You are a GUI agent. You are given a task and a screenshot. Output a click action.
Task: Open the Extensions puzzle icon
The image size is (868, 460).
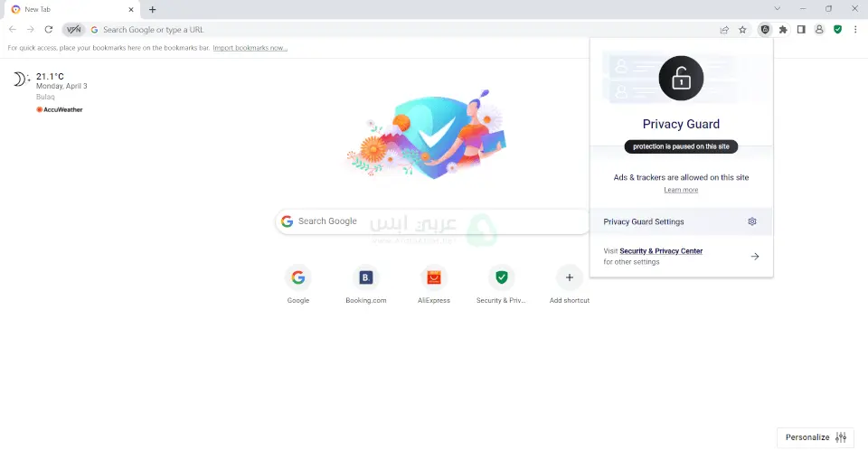point(783,30)
